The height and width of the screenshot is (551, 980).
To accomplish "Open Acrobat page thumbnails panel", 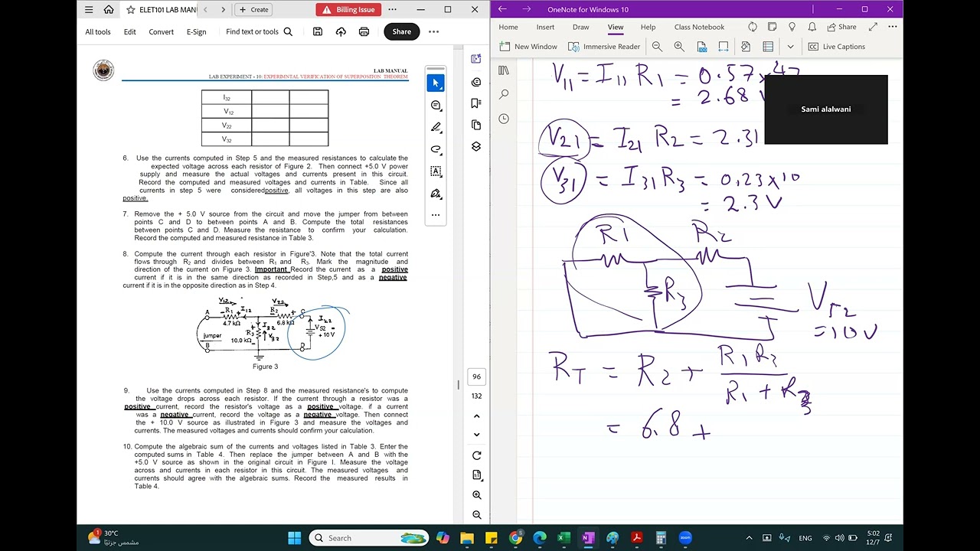I will pyautogui.click(x=476, y=125).
